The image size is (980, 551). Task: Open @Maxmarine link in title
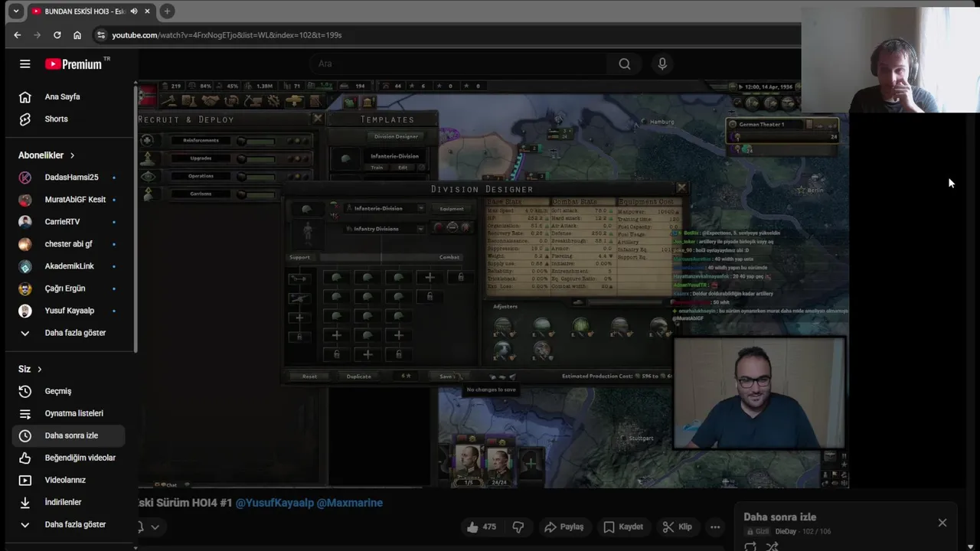[349, 503]
